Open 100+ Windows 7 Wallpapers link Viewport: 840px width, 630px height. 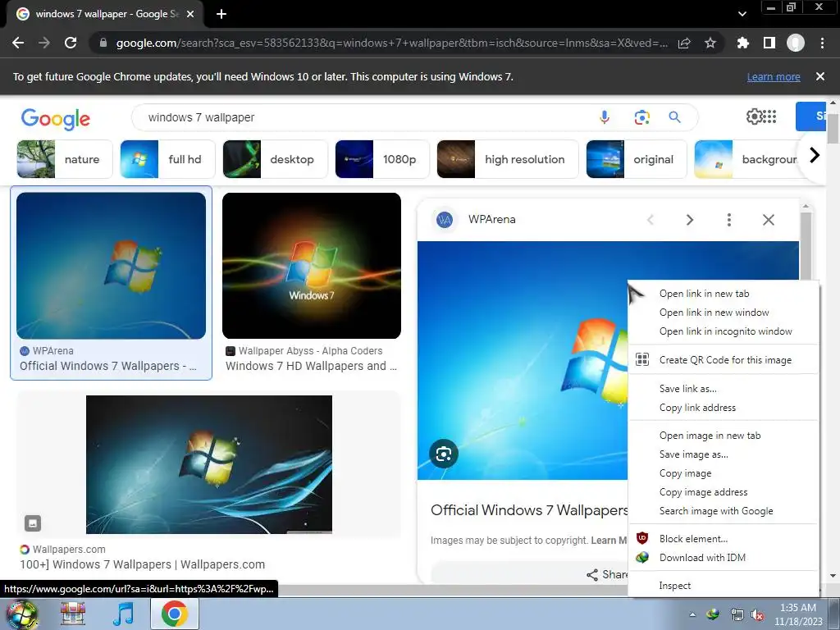pos(143,564)
